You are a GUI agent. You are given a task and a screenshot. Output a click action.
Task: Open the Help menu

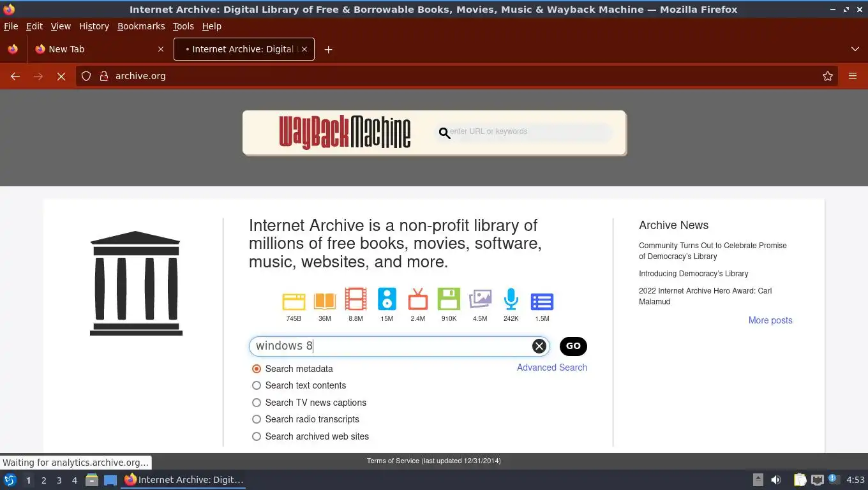[211, 26]
